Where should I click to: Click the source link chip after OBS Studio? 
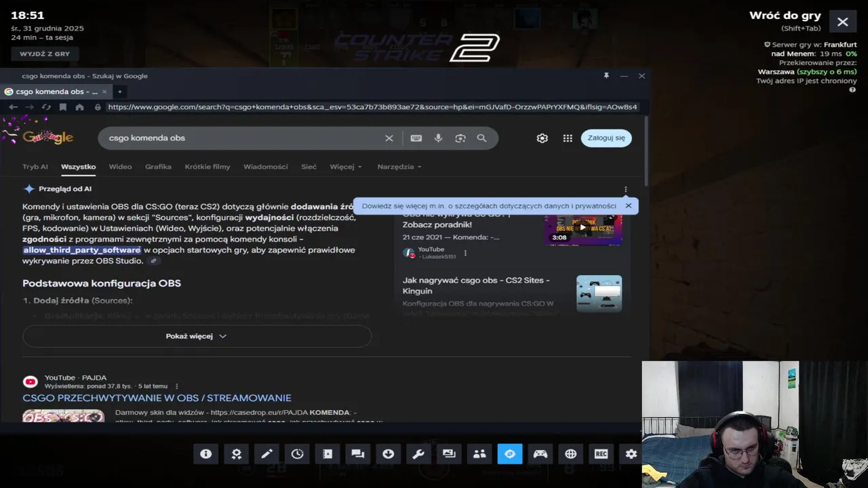[154, 261]
